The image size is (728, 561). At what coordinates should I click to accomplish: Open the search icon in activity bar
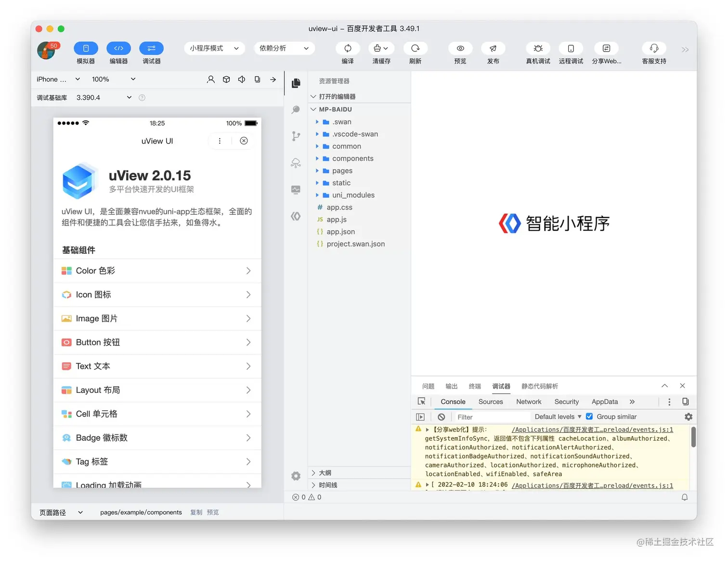[x=296, y=110]
